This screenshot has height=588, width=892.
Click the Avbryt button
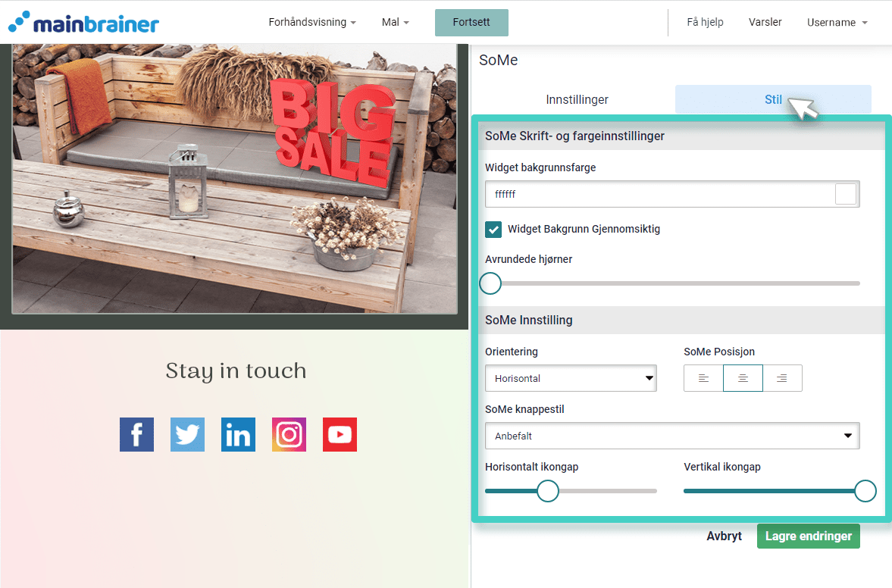click(x=724, y=536)
